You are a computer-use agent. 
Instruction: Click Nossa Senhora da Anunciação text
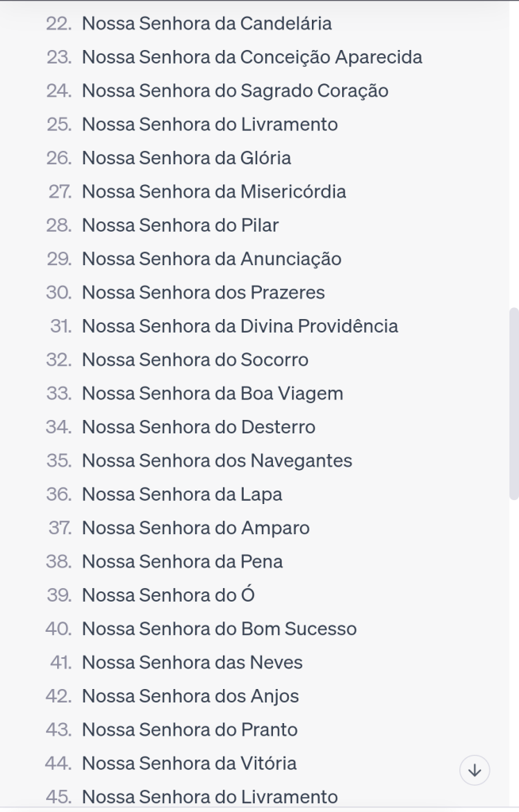point(211,259)
